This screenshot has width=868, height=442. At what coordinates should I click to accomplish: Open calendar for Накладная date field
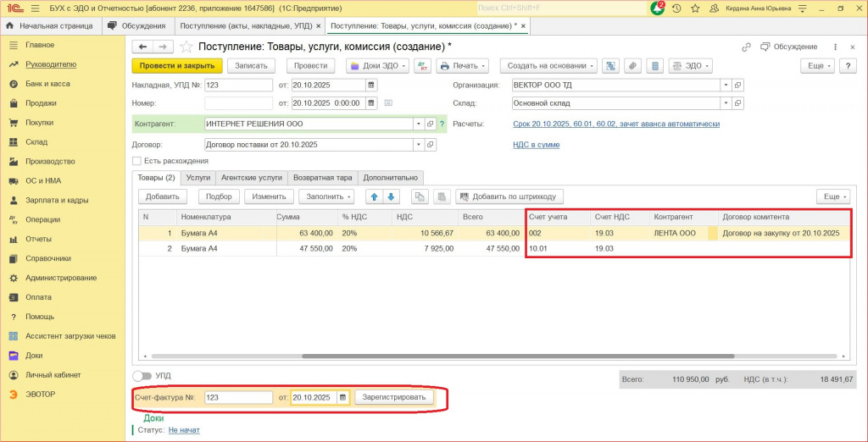[x=371, y=86]
